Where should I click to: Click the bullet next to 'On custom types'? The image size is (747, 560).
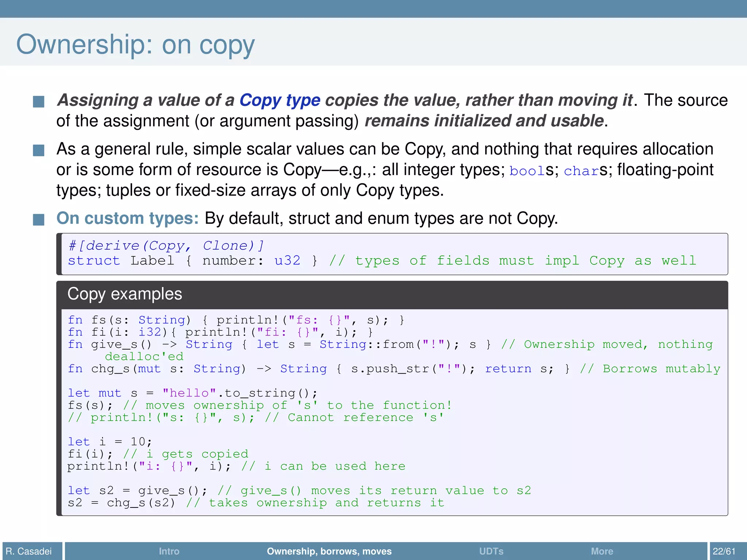click(39, 219)
